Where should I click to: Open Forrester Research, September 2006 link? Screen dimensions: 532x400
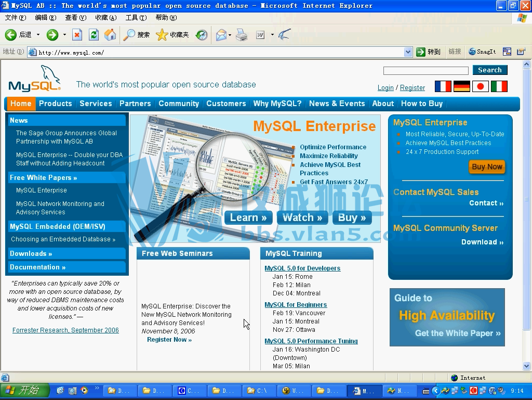pyautogui.click(x=65, y=330)
